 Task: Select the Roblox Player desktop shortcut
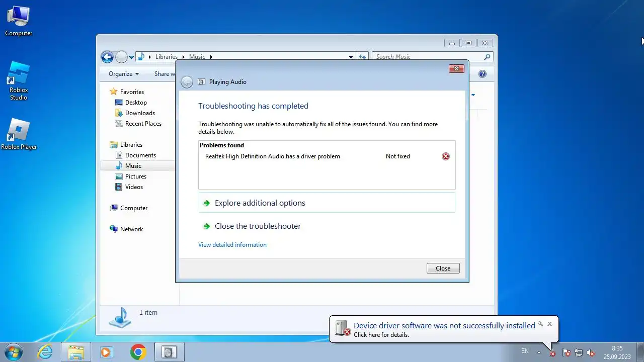point(19,134)
